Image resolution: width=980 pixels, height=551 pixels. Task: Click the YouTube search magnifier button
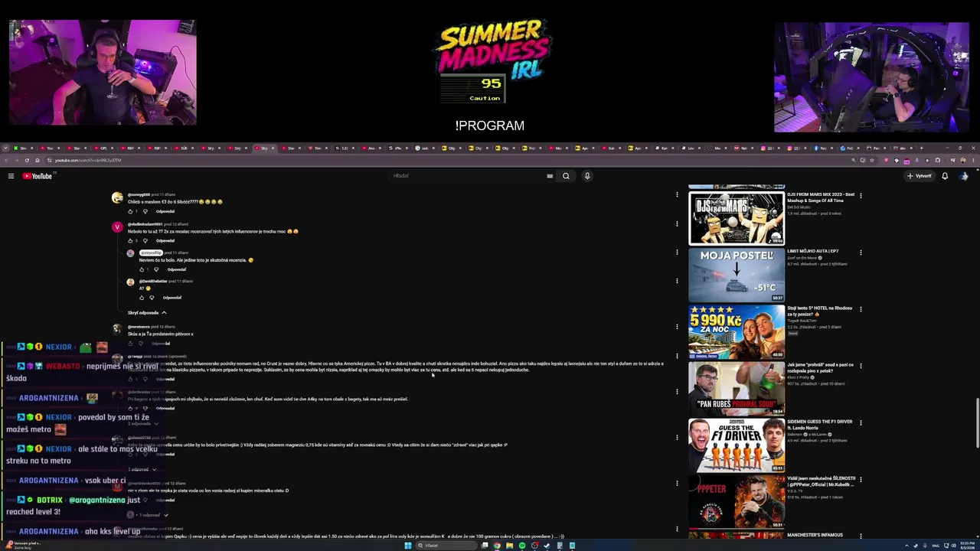pyautogui.click(x=566, y=176)
